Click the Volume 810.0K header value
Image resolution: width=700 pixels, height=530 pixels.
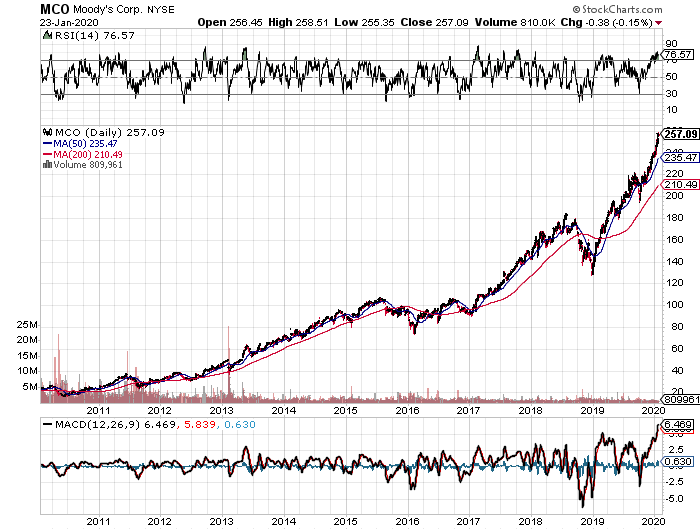point(515,22)
